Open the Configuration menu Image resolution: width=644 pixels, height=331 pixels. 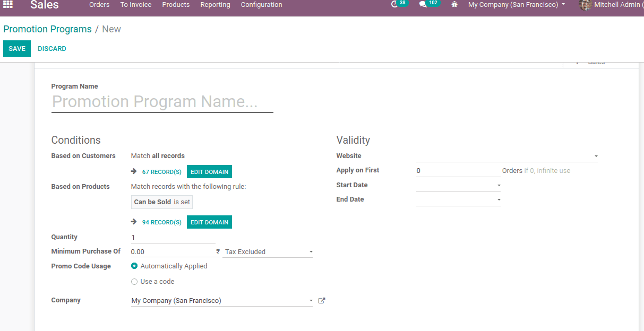pos(262,5)
